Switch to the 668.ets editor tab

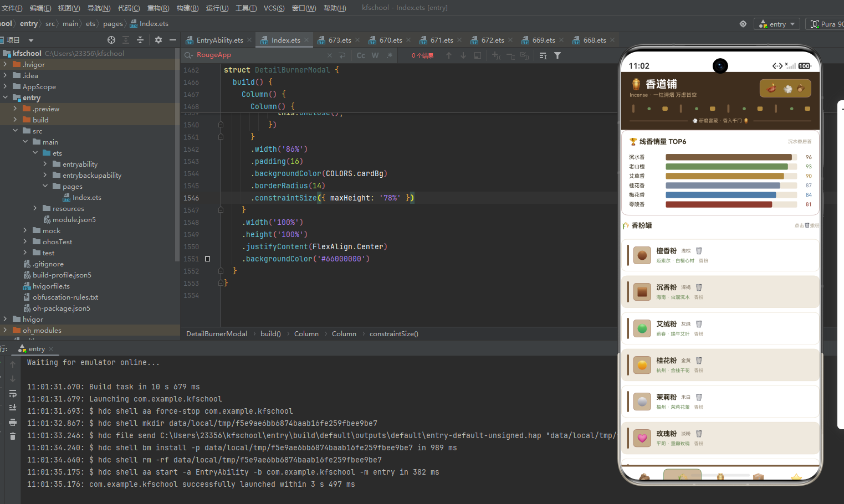tap(594, 40)
